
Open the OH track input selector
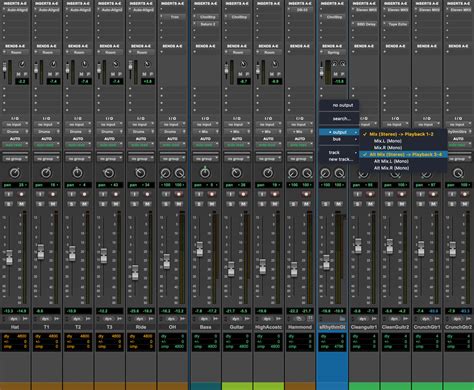pos(172,124)
